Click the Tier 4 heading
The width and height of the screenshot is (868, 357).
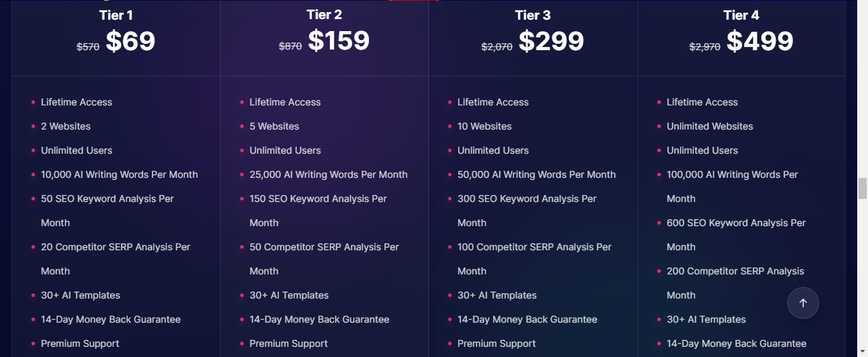[x=741, y=15]
